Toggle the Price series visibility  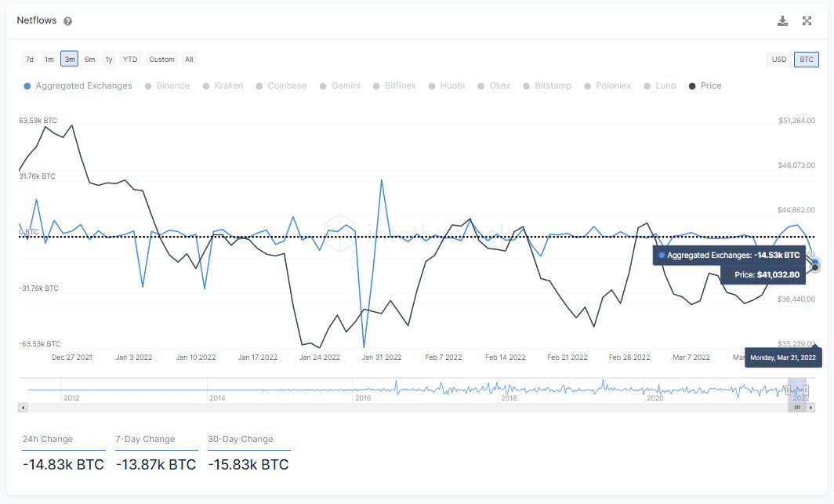pos(705,85)
